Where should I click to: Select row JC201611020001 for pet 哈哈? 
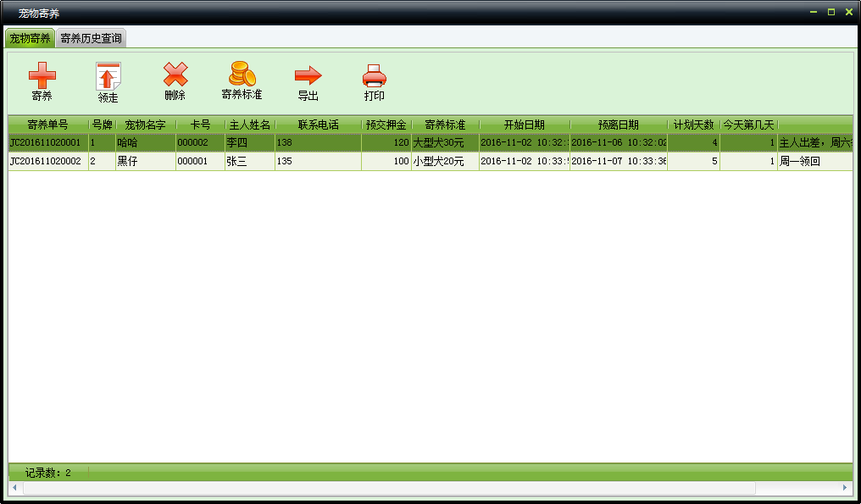click(x=46, y=142)
